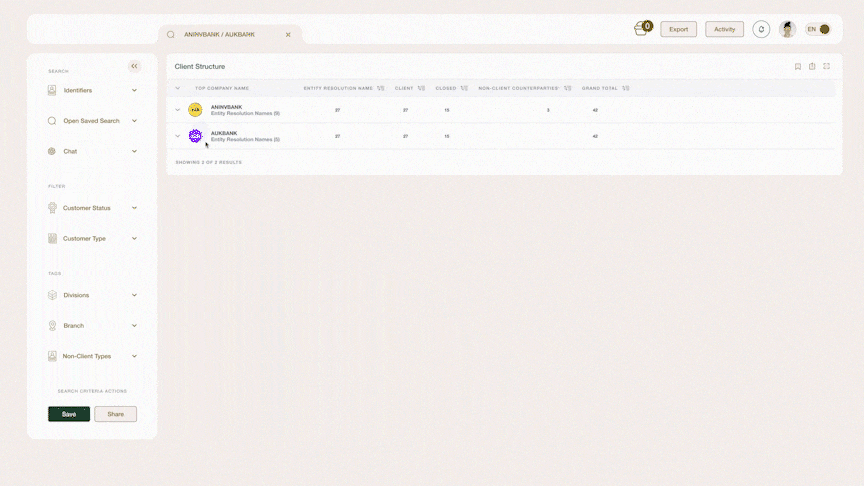Open the user profile avatar

[787, 29]
